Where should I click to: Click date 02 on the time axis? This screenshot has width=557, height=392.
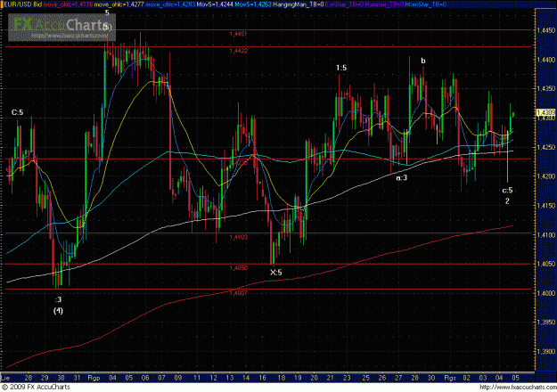click(x=466, y=378)
